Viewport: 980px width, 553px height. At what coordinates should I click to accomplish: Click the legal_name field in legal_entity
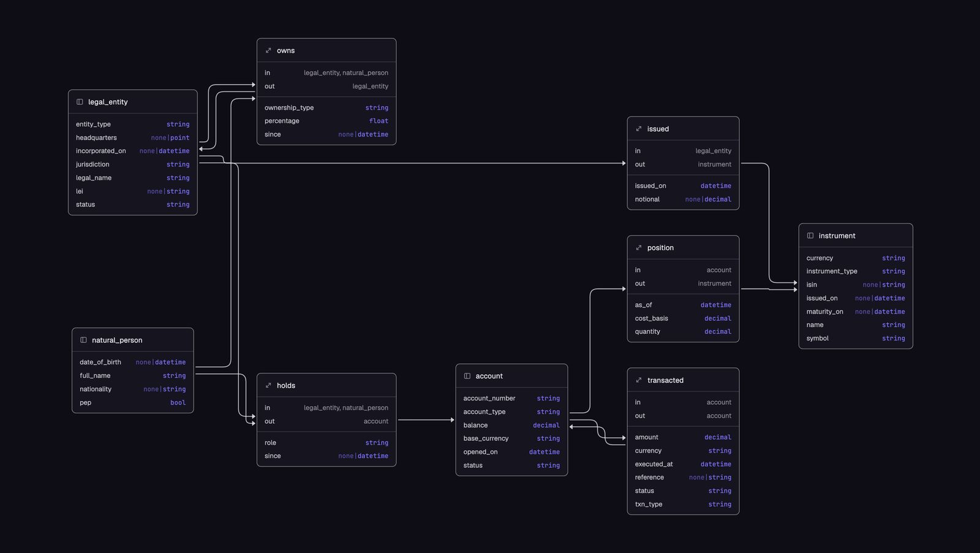pyautogui.click(x=133, y=178)
